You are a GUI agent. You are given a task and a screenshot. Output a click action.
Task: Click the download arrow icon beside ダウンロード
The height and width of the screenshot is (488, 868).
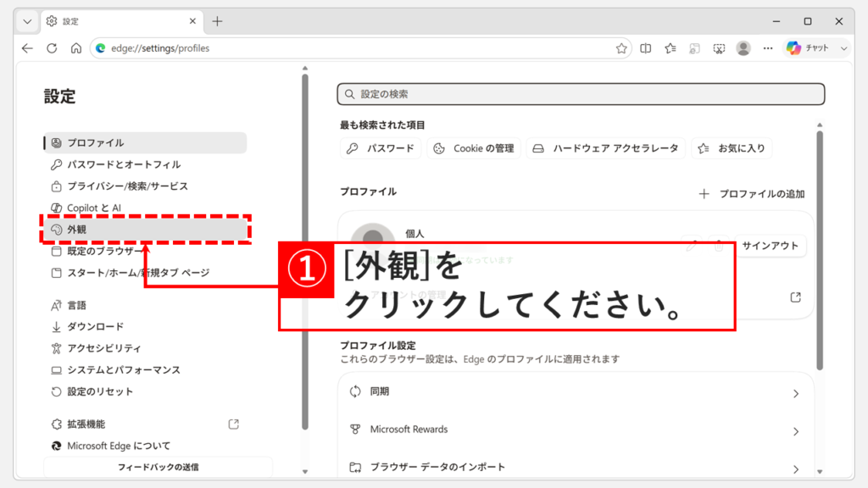57,327
